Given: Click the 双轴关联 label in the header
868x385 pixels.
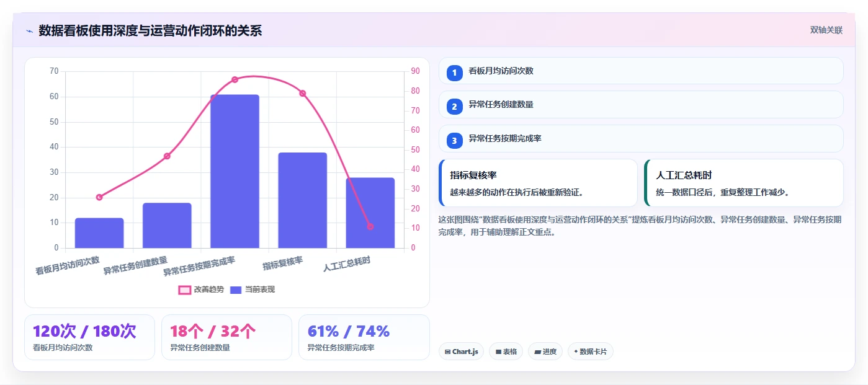Looking at the screenshot, I should tap(826, 30).
